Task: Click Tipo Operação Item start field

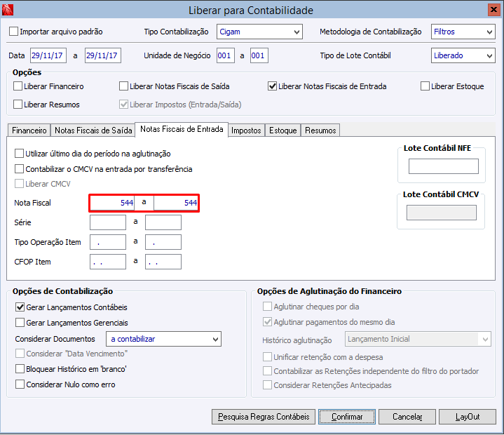Action: pos(108,242)
